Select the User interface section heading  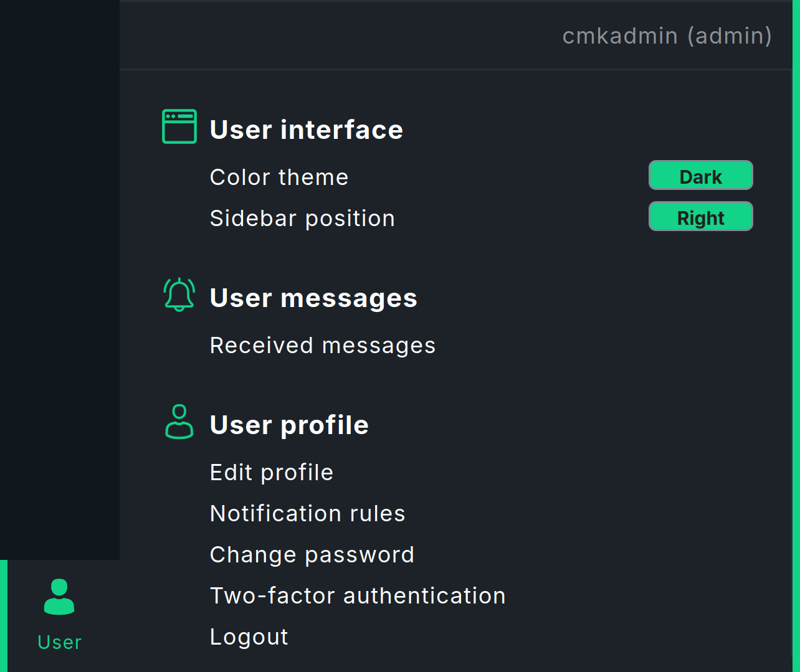pos(307,129)
